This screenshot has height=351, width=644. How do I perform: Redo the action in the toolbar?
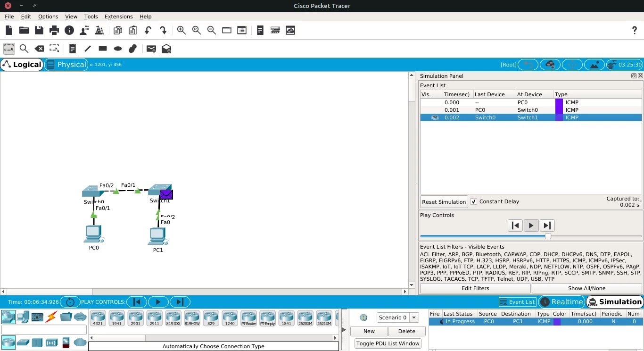163,30
